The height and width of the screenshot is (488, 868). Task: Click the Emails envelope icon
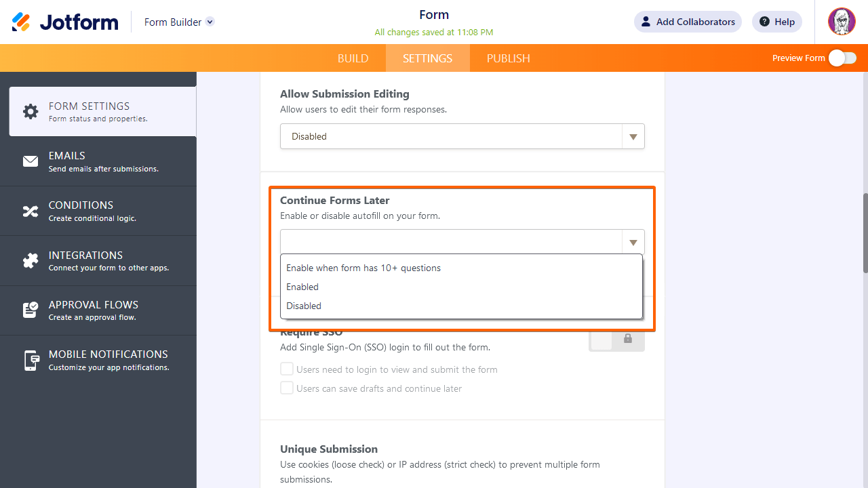pyautogui.click(x=31, y=161)
